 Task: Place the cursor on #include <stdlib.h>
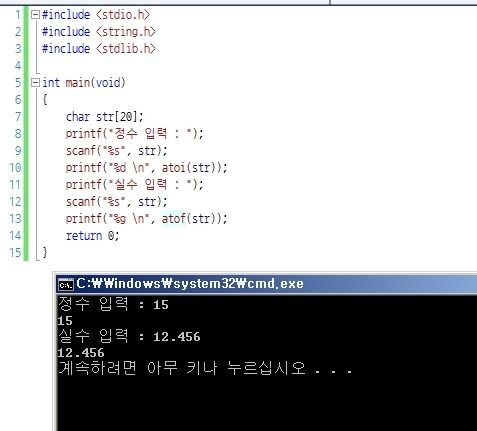(99, 49)
